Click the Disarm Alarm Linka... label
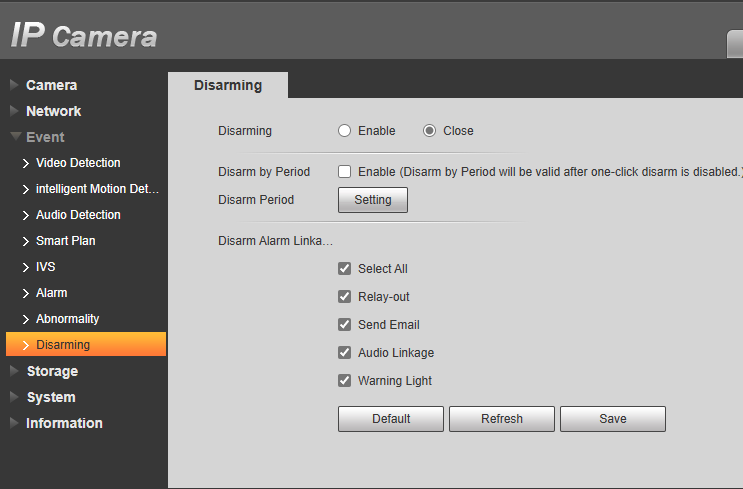 coord(275,241)
